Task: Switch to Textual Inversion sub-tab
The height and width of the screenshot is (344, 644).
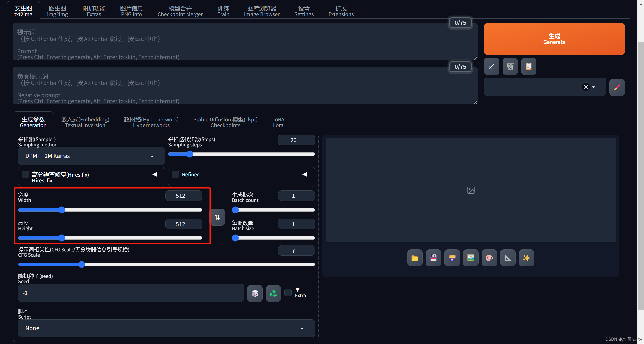Action: pos(85,122)
